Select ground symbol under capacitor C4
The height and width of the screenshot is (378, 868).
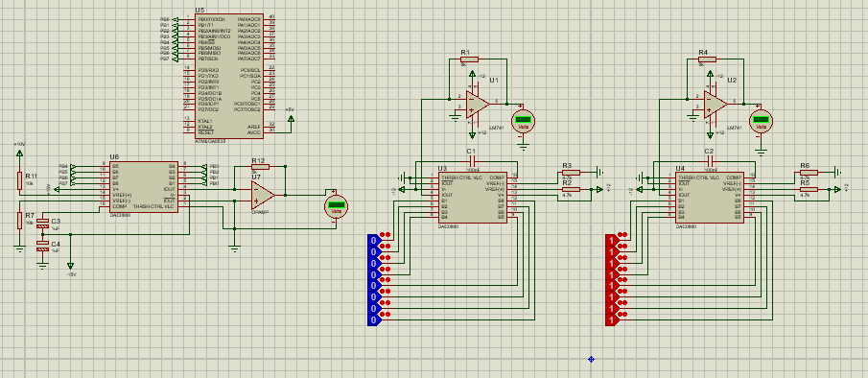(x=42, y=265)
